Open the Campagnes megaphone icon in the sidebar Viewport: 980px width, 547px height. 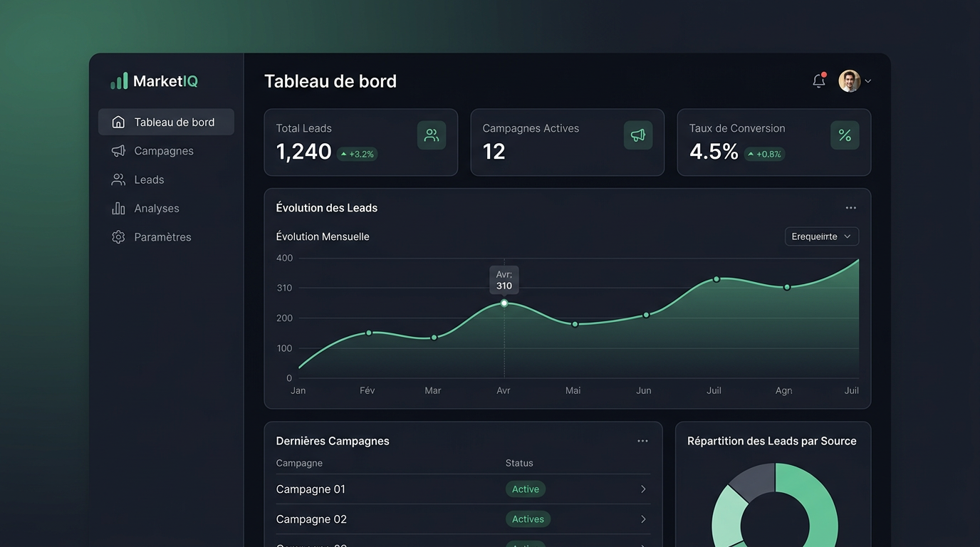coord(118,151)
